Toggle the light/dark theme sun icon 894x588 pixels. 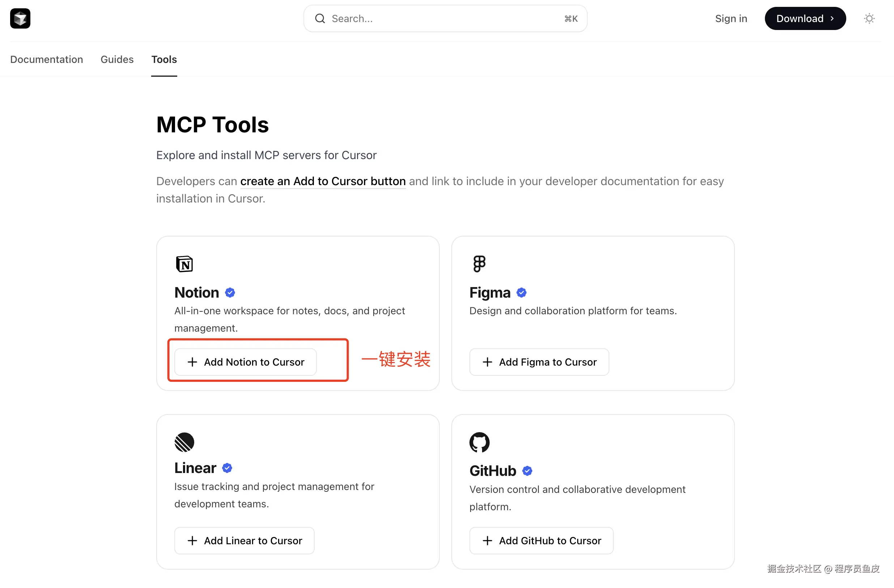pyautogui.click(x=869, y=18)
